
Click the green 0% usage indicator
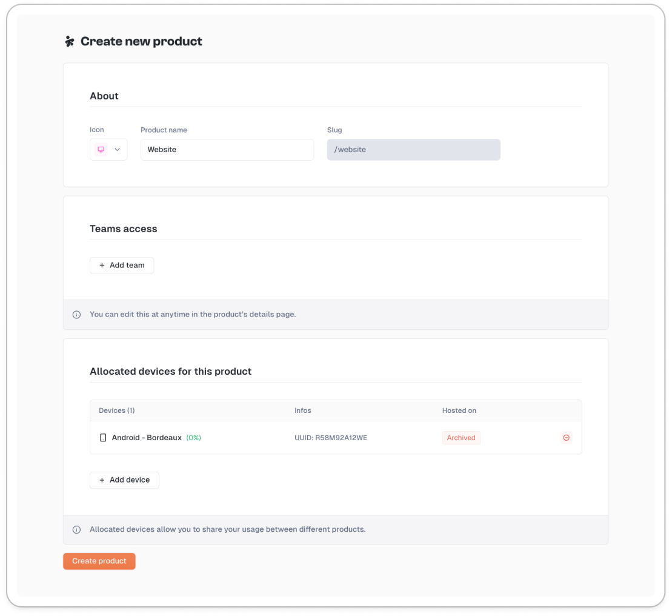(x=193, y=438)
